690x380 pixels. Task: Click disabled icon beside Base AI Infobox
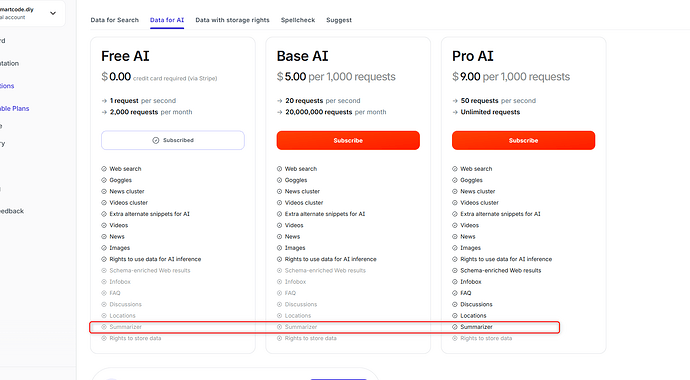[279, 282]
